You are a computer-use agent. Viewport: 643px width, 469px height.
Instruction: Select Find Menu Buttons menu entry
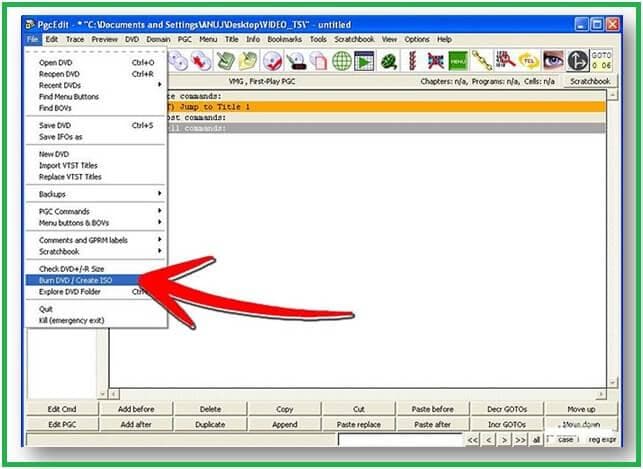point(95,97)
